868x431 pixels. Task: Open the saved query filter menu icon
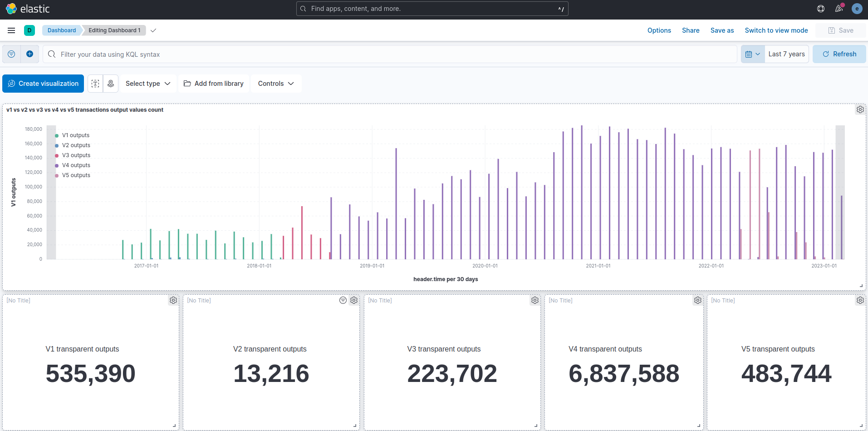point(11,54)
